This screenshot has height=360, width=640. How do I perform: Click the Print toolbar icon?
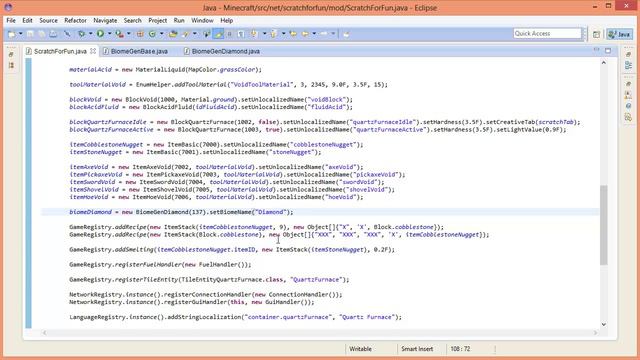pyautogui.click(x=53, y=34)
